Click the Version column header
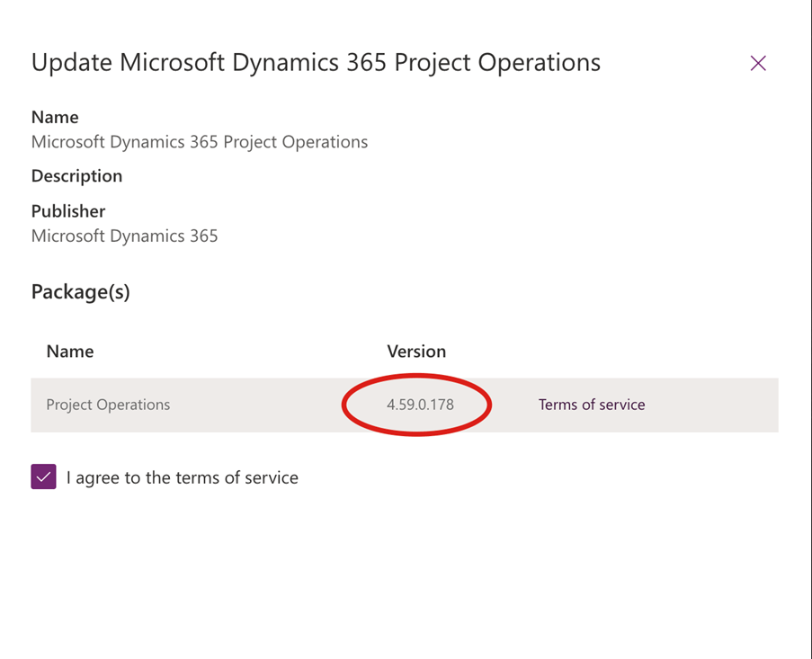The height and width of the screenshot is (659, 812). click(416, 351)
